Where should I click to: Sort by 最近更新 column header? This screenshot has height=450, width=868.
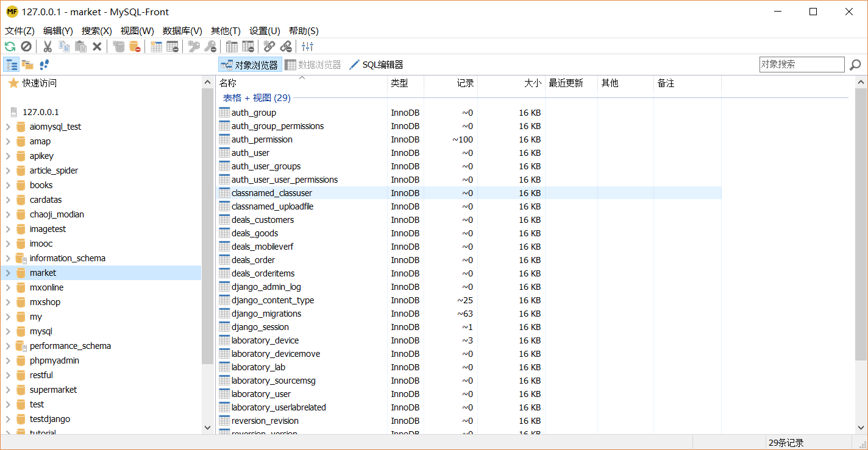coord(571,83)
